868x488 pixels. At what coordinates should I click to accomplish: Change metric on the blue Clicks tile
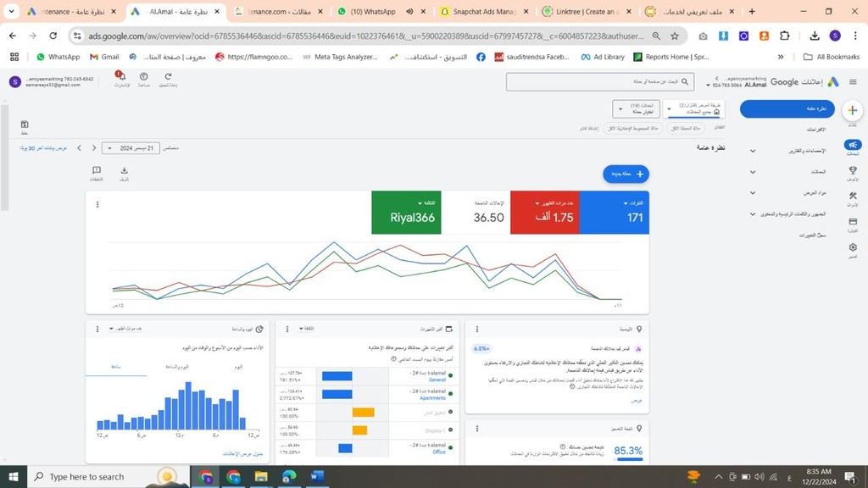point(632,203)
